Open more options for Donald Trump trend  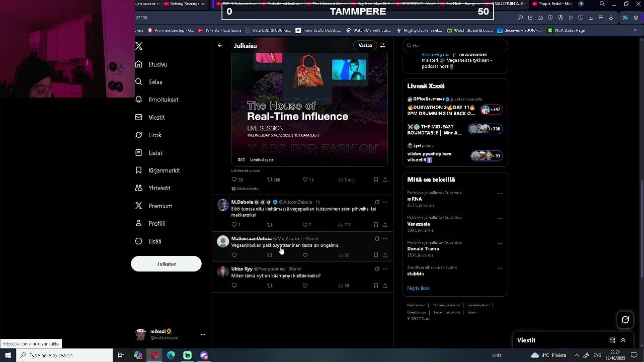(500, 243)
